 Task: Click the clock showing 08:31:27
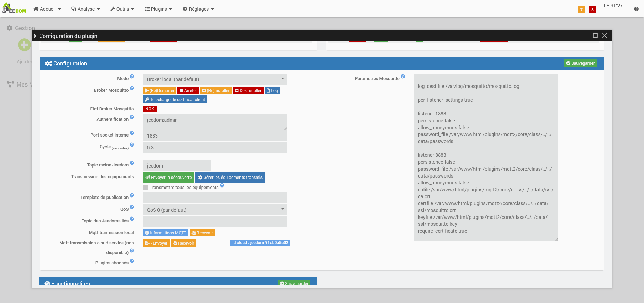(x=613, y=6)
